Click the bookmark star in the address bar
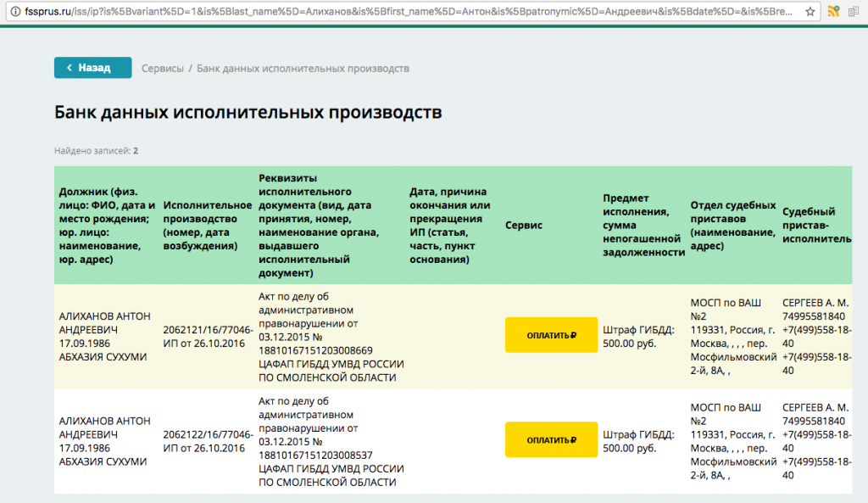Screen dimensions: 868x503 [810, 11]
